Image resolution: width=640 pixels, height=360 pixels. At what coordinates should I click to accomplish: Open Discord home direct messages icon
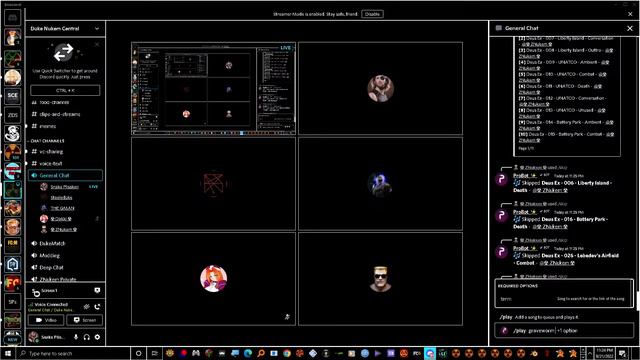tap(13, 18)
